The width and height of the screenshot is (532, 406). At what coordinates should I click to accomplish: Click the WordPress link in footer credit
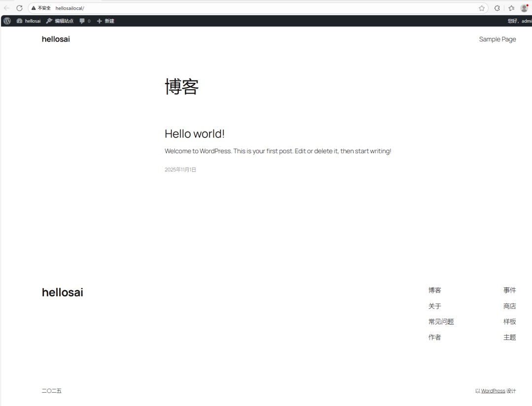click(493, 391)
